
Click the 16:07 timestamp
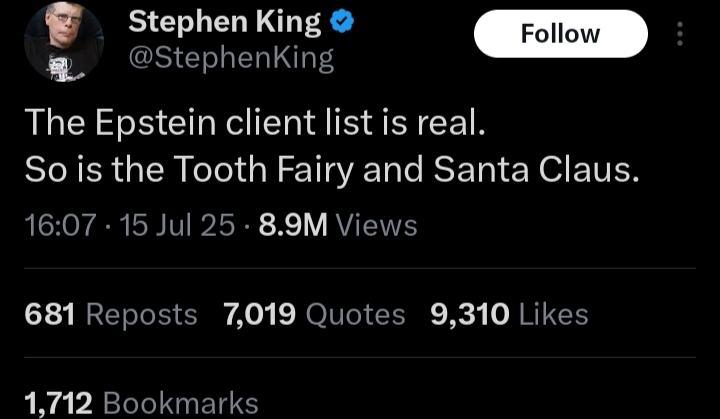point(60,226)
